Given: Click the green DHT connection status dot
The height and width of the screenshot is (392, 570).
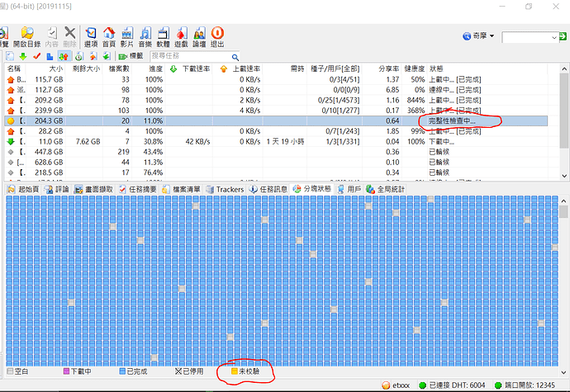Looking at the screenshot, I should 422,385.
